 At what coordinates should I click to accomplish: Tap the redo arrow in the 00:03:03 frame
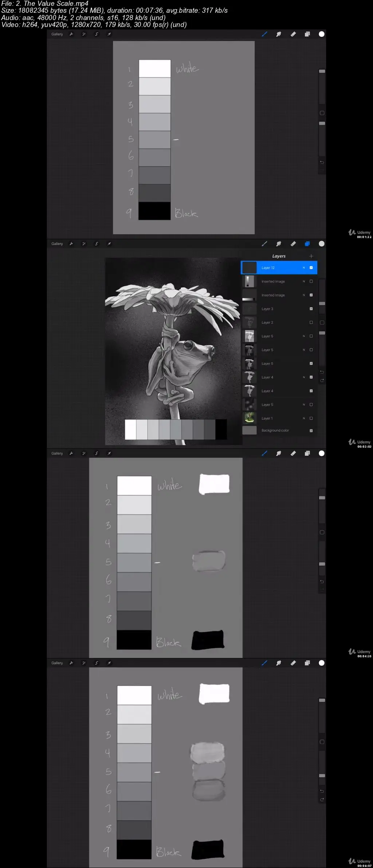[x=322, y=381]
